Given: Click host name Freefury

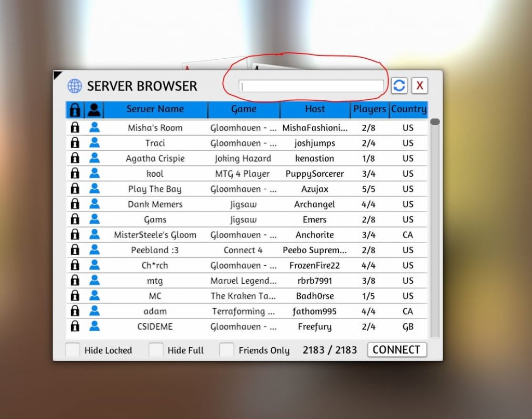Looking at the screenshot, I should (314, 327).
